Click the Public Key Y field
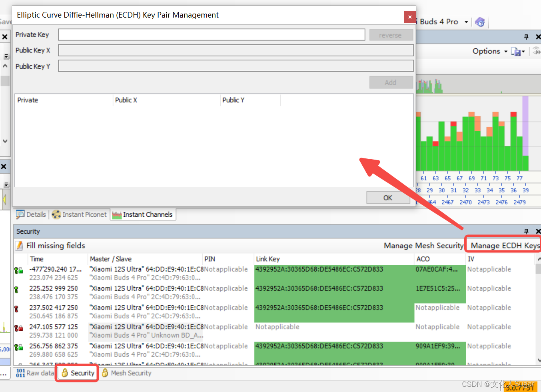Viewport: 541px width, 392px height. (236, 66)
